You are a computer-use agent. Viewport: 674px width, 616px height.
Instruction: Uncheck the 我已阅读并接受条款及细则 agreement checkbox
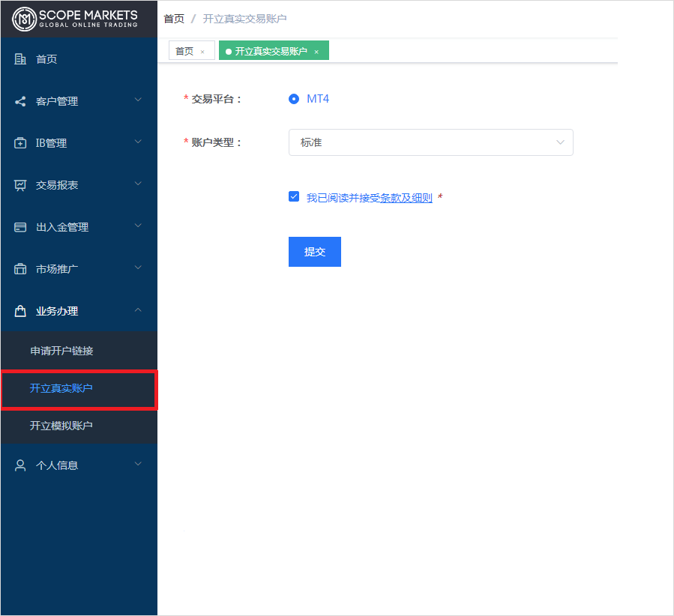pos(294,196)
